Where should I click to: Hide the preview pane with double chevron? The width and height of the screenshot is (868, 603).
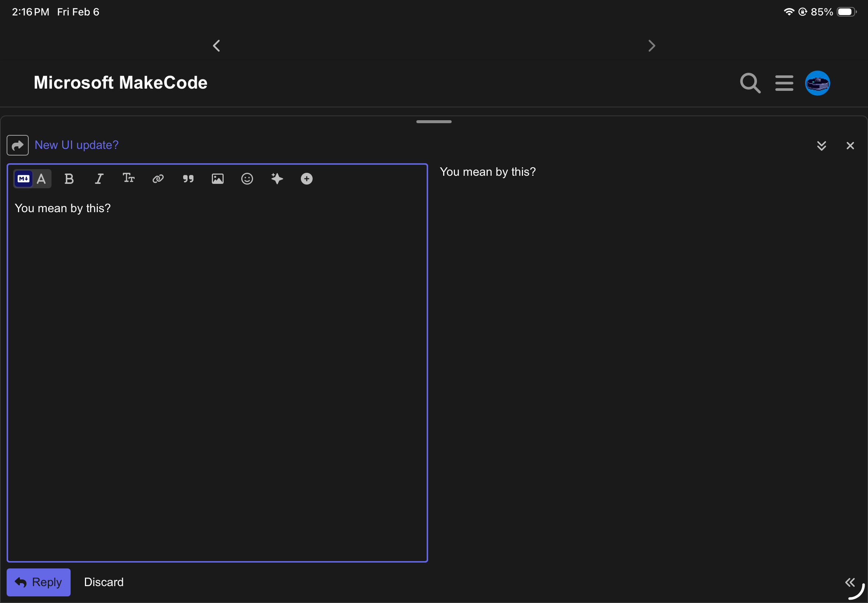[x=850, y=582]
